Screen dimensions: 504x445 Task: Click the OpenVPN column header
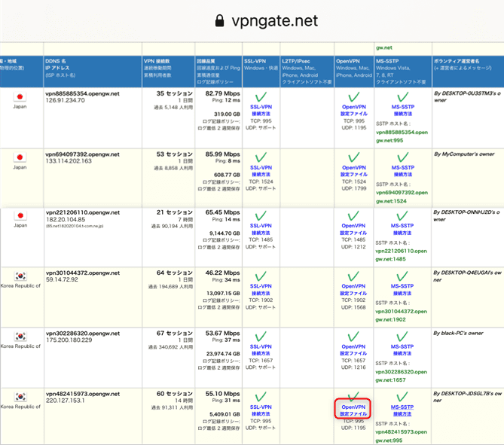(x=354, y=72)
